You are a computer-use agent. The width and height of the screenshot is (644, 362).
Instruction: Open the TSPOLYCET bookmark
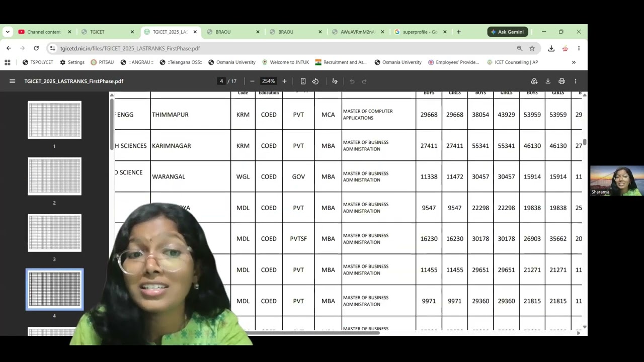(x=38, y=62)
